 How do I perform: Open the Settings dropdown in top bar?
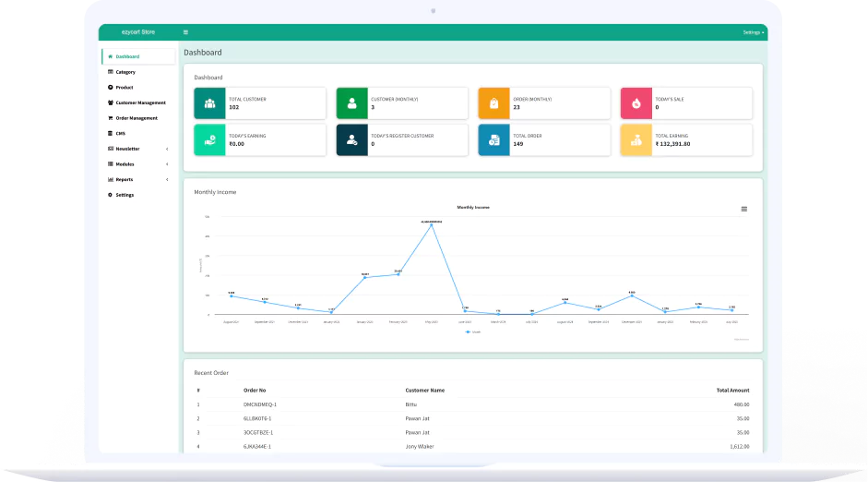[753, 32]
